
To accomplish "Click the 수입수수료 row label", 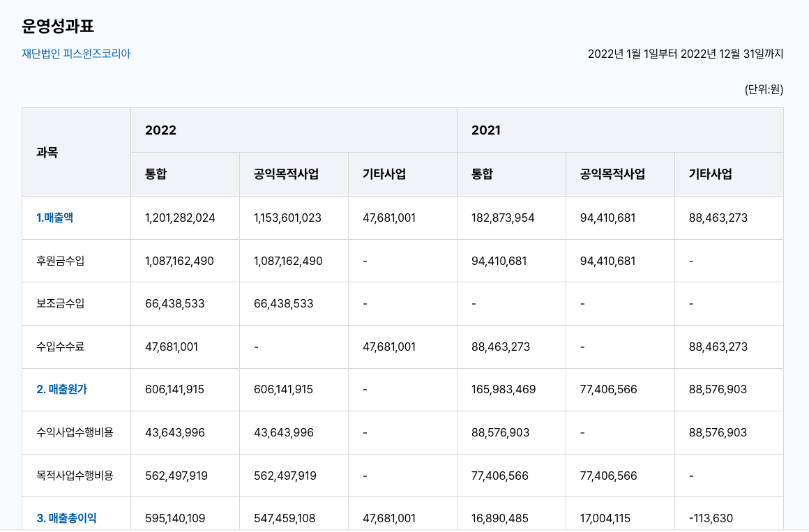I will point(60,347).
